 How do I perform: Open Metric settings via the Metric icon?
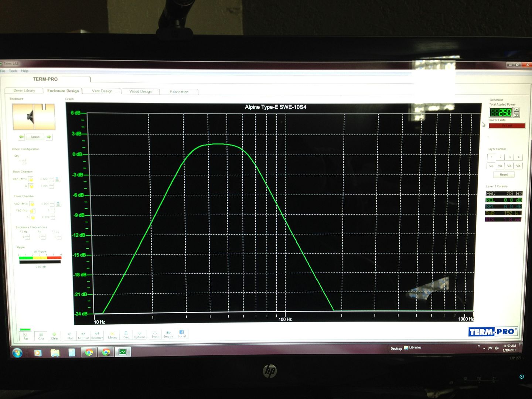pos(112,335)
